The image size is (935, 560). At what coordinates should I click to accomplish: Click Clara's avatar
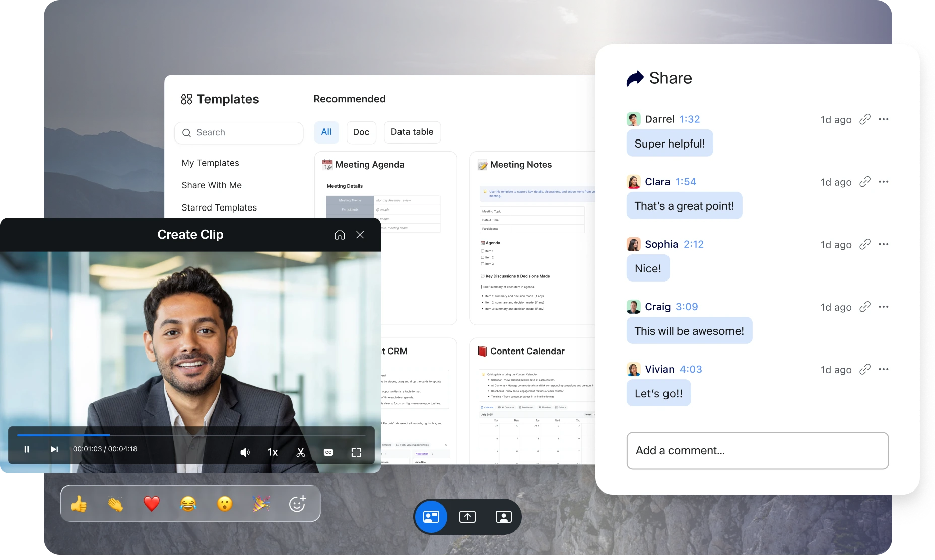(x=634, y=182)
